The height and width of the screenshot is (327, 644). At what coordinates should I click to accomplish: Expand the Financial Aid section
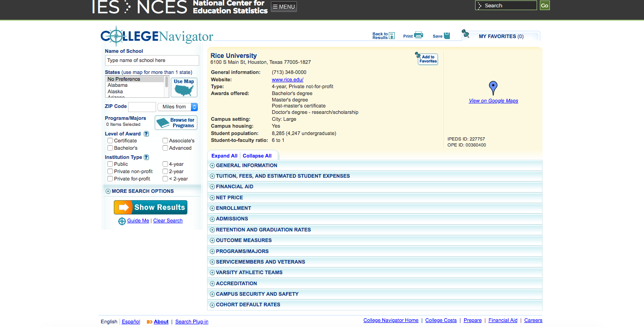click(x=375, y=186)
